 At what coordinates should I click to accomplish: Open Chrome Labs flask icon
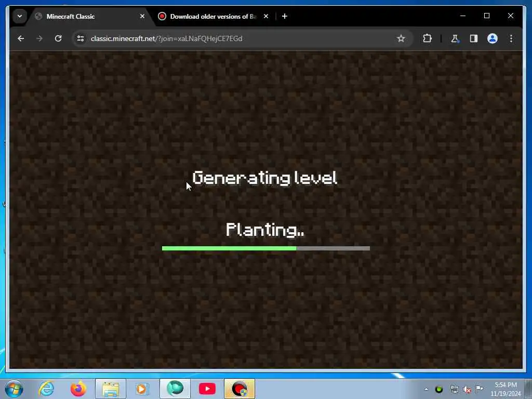coord(455,38)
